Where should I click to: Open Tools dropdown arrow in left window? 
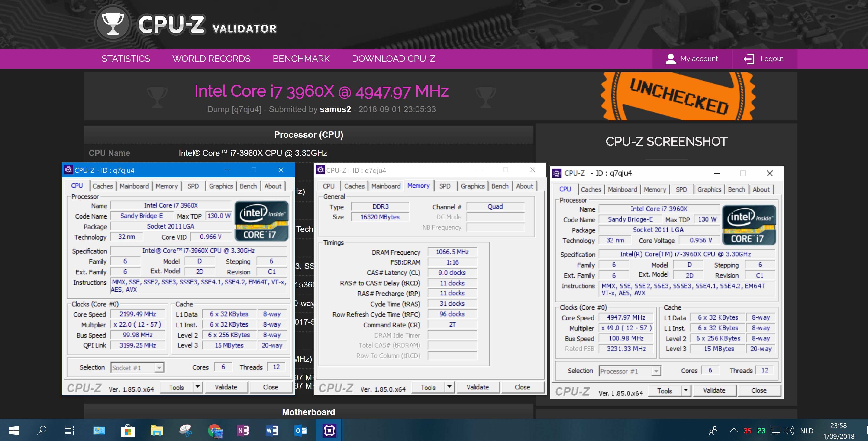coord(198,387)
